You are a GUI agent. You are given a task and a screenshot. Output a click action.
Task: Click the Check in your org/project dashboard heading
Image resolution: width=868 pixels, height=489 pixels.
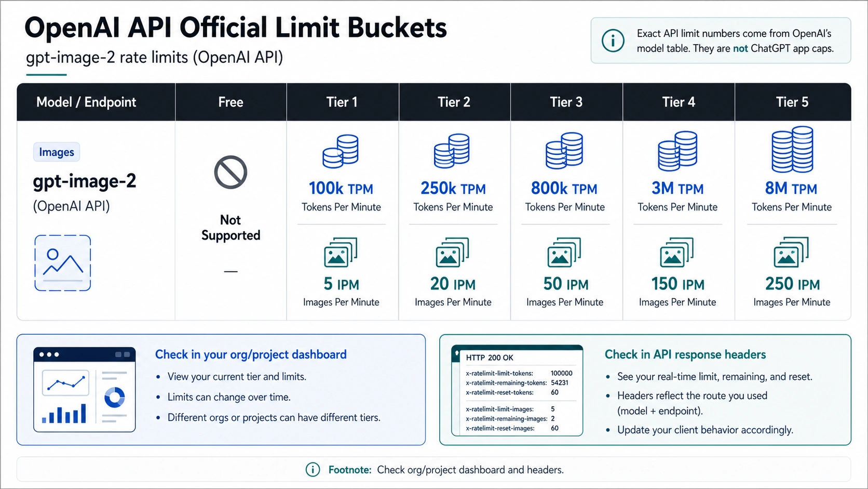coord(251,354)
